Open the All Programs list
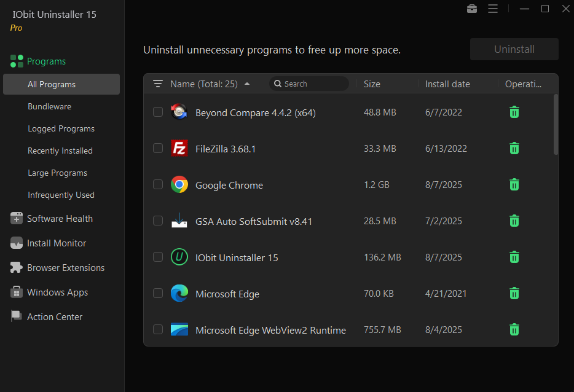The width and height of the screenshot is (574, 392). (x=61, y=84)
